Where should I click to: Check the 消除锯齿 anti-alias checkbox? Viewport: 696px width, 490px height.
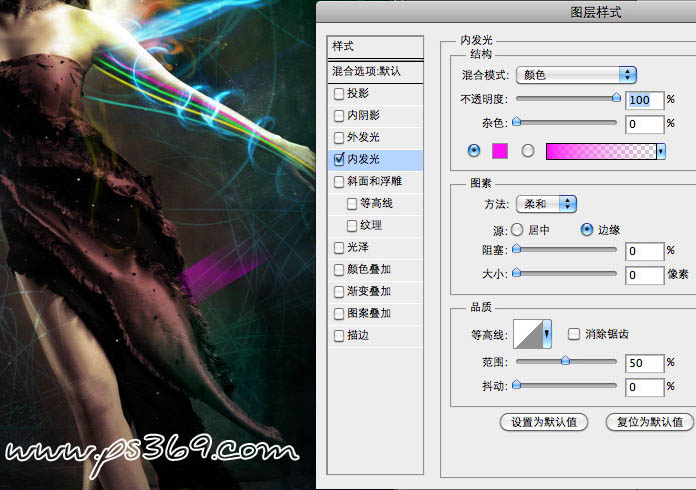pyautogui.click(x=574, y=334)
